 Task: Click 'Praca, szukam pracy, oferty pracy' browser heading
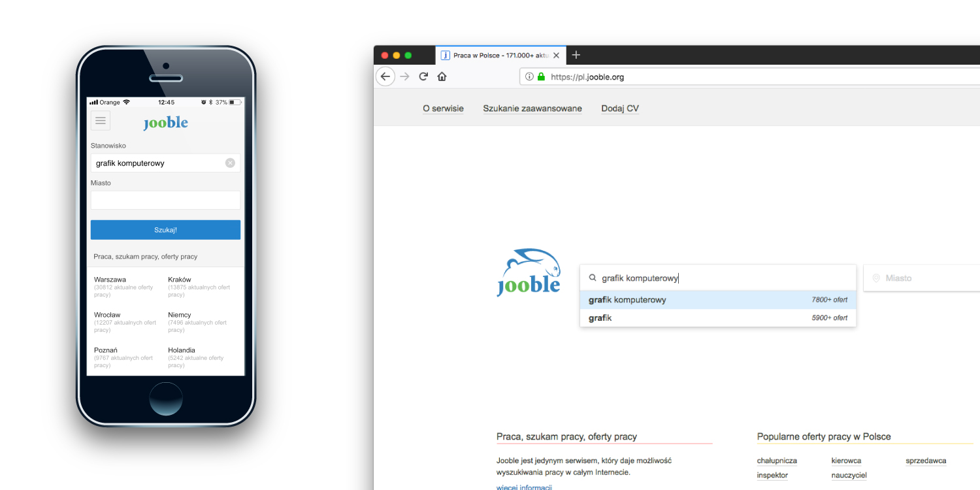566,436
